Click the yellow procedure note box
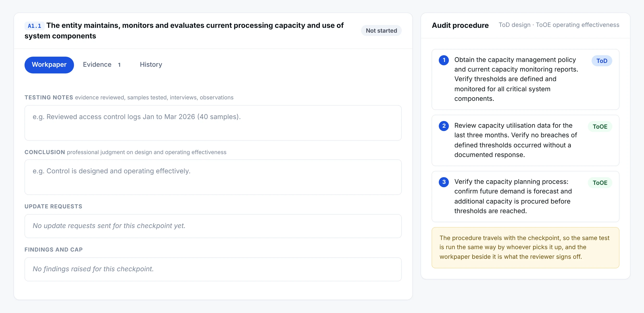This screenshot has height=313, width=644. (525, 247)
